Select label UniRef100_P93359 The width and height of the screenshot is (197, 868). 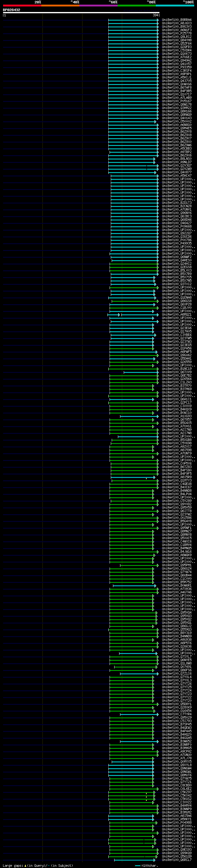click(x=176, y=67)
